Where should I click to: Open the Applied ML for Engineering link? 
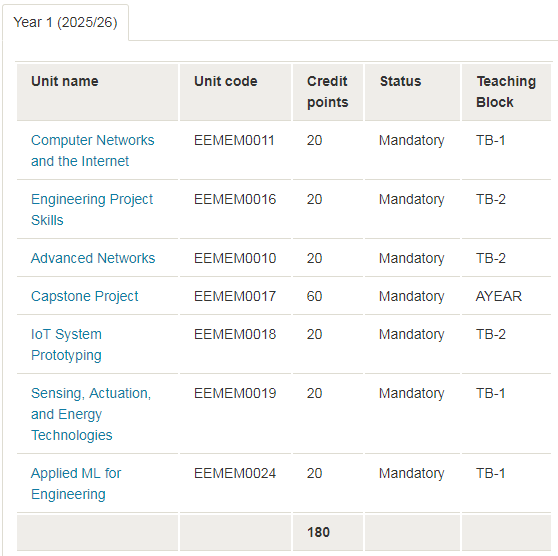pos(76,484)
